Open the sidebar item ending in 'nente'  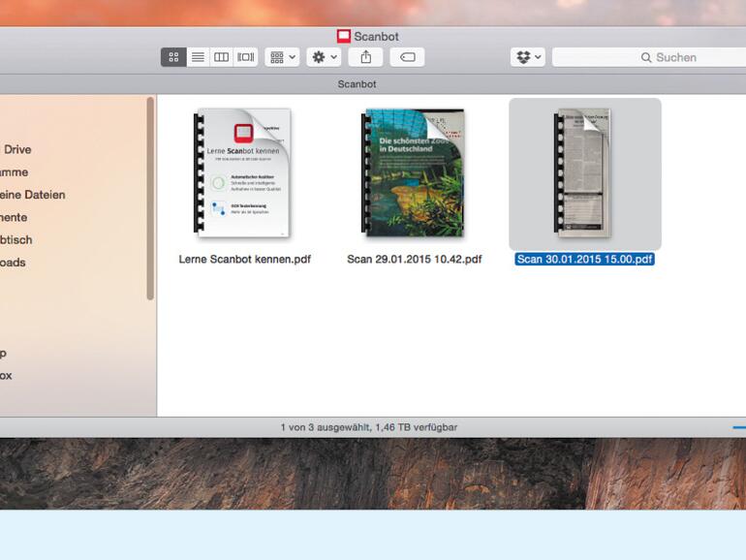pyautogui.click(x=14, y=217)
